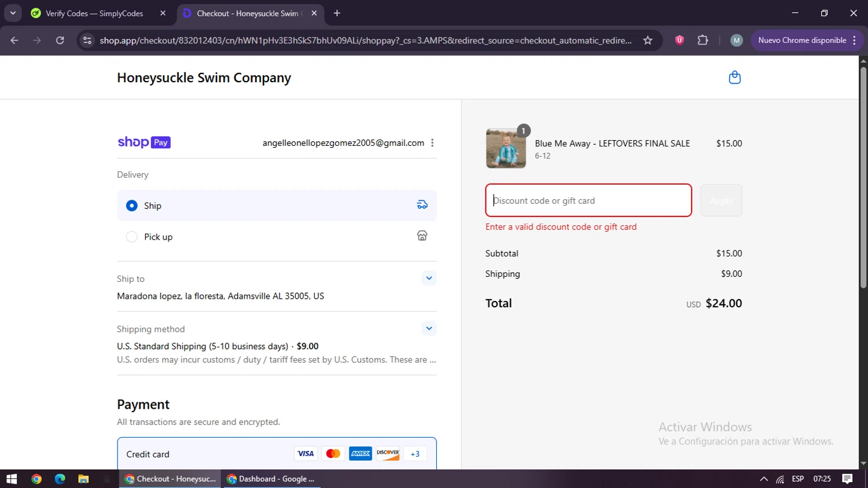Open File Explorer from the taskbar
The height and width of the screenshot is (488, 868).
pyautogui.click(x=83, y=479)
